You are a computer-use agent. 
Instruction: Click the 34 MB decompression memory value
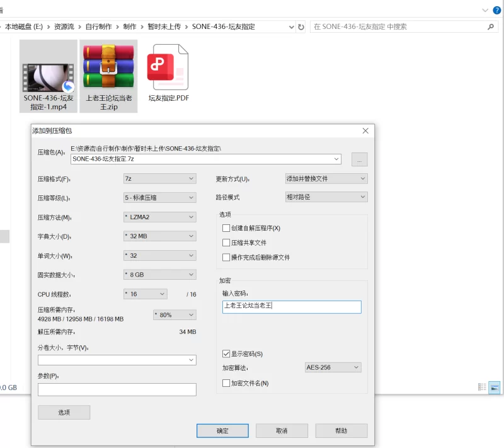pos(187,331)
